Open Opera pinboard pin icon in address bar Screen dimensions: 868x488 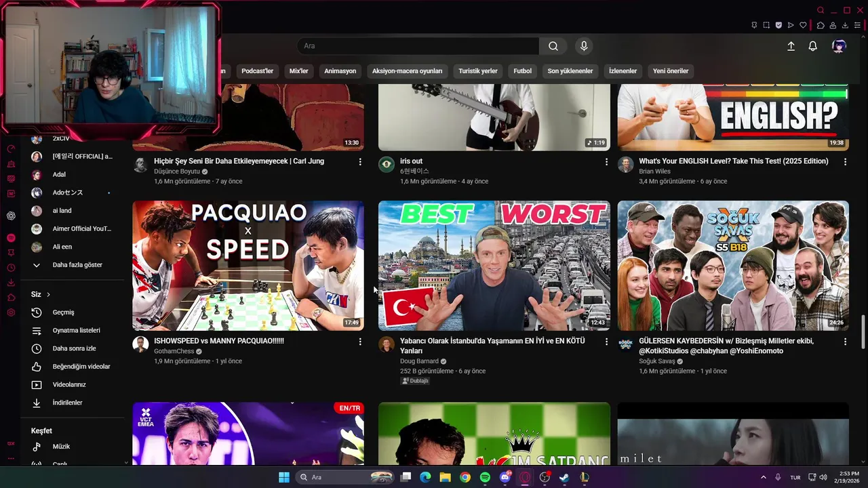[x=754, y=25]
